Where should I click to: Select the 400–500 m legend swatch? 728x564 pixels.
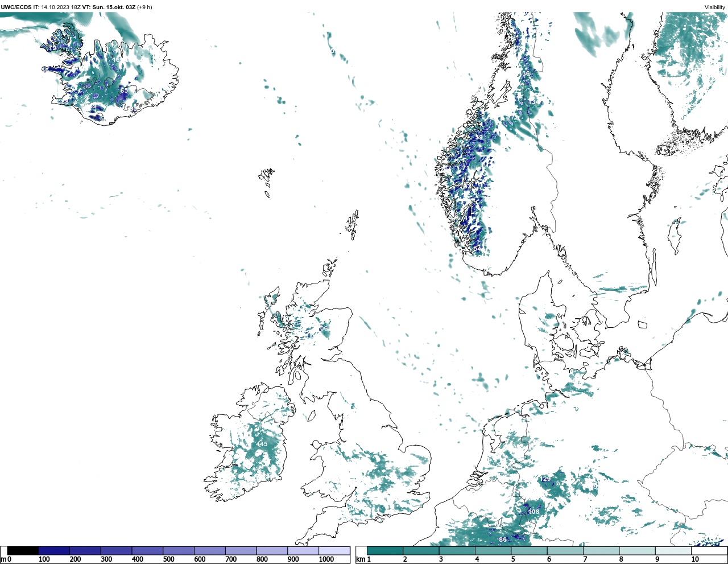tap(147, 550)
